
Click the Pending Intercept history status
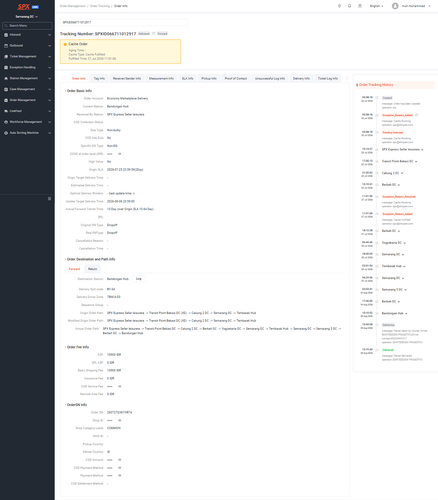click(x=393, y=132)
